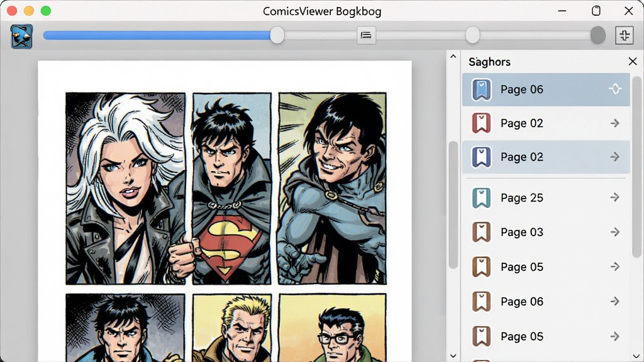Click the blue page progress slider handle
The width and height of the screenshot is (644, 362).
coord(277,35)
